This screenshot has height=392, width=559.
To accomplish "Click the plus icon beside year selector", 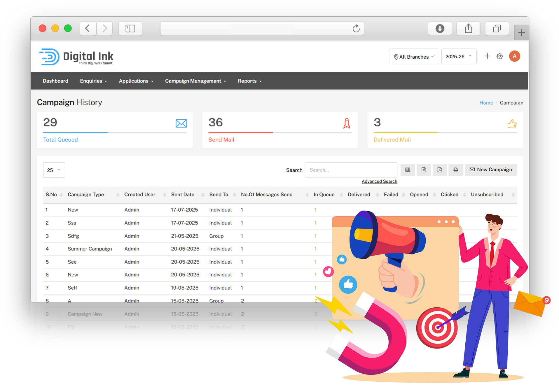I will click(x=487, y=56).
